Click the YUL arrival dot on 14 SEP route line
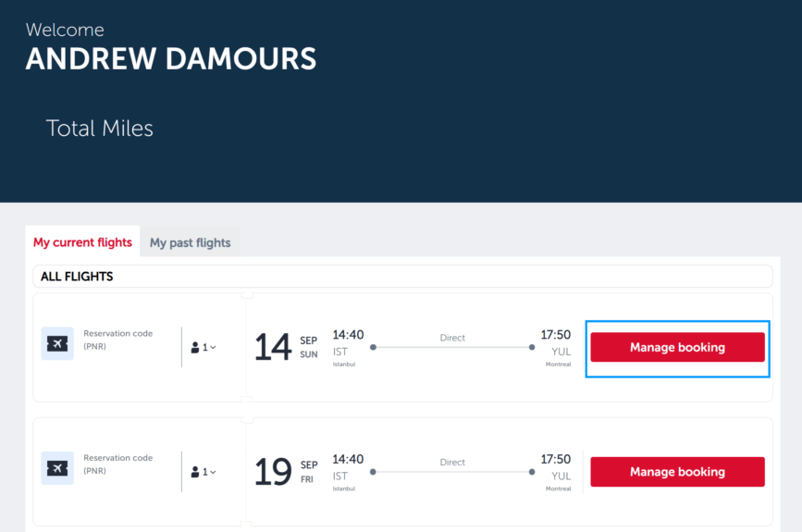Screen dimensions: 802x532 coord(532,347)
